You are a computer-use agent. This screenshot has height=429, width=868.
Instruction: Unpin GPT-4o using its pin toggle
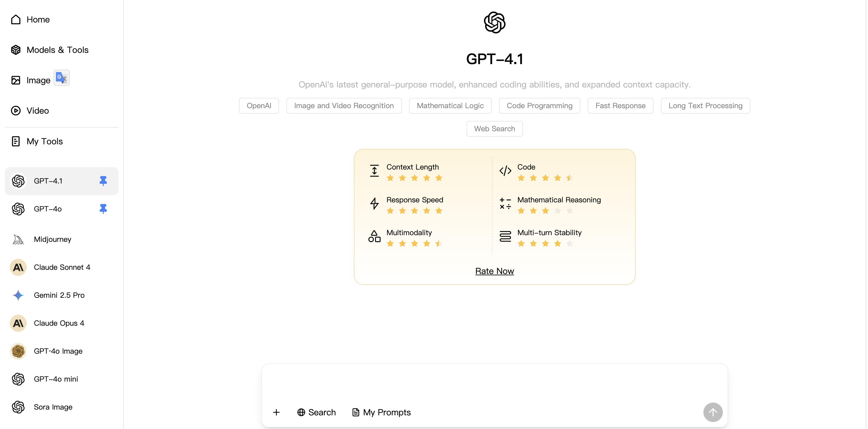point(103,209)
